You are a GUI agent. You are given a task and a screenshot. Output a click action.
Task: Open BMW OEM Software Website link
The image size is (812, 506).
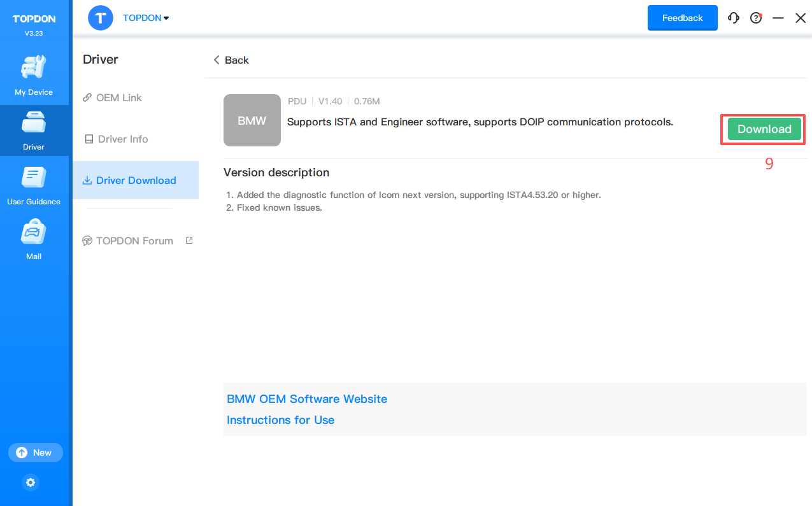307,399
